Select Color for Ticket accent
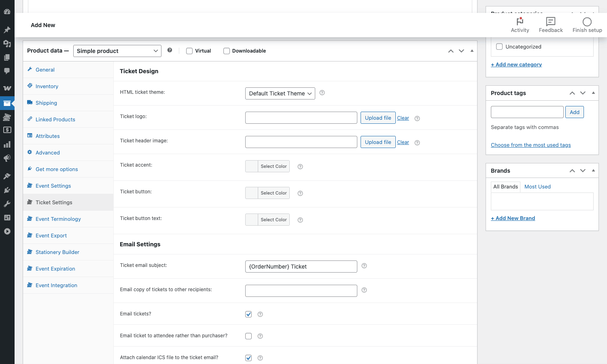Image resolution: width=607 pixels, height=364 pixels. pos(267,166)
